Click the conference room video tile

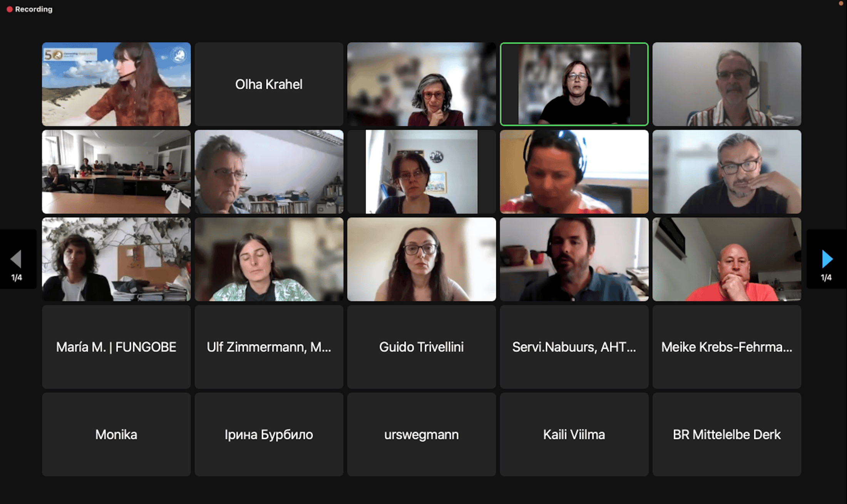(116, 172)
